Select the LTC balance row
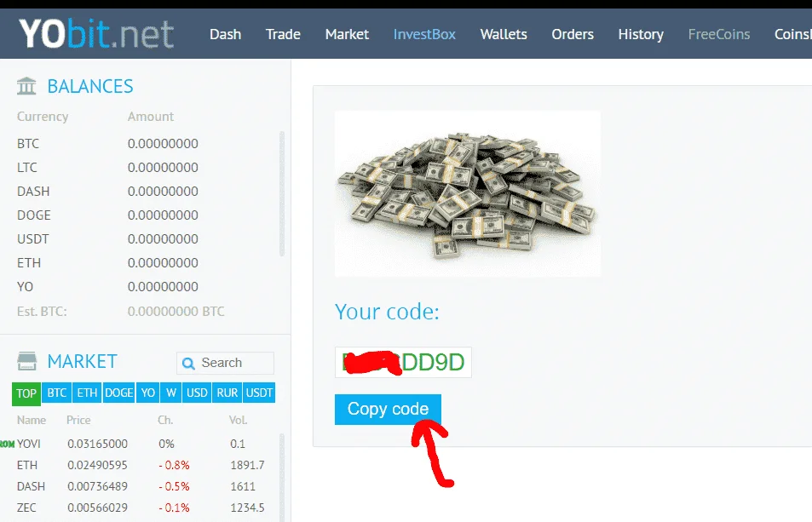Viewport: 812px width, 522px height. click(x=107, y=167)
